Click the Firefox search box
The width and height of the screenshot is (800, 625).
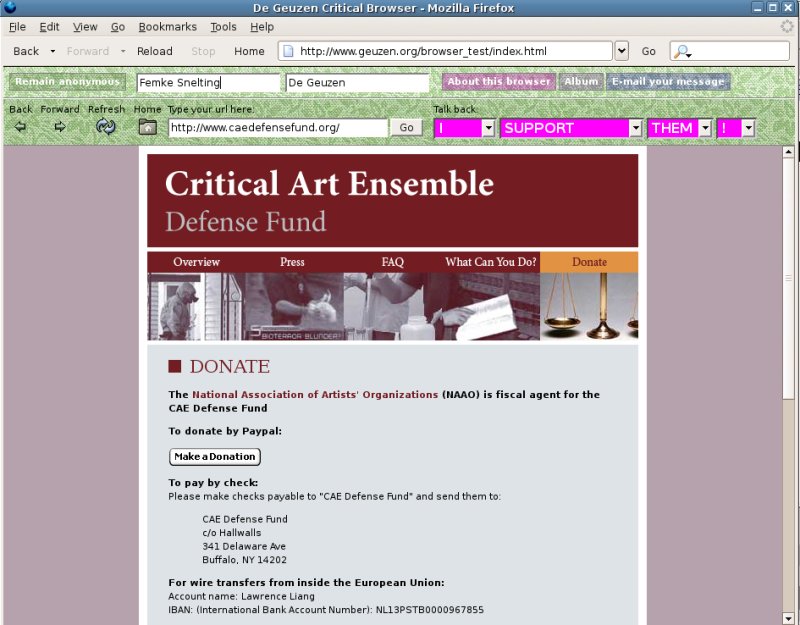pos(730,51)
